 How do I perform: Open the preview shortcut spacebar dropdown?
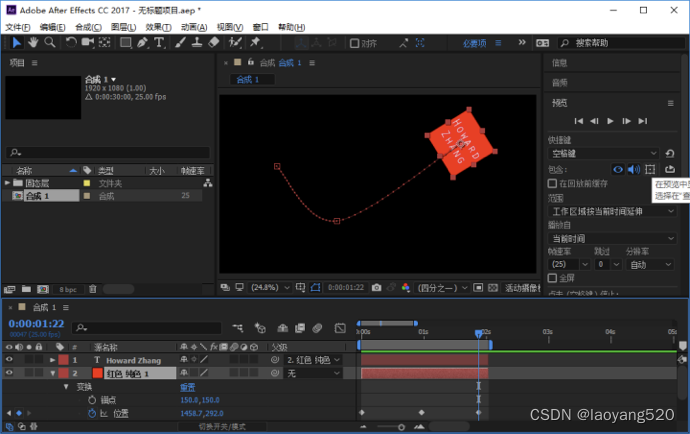604,154
